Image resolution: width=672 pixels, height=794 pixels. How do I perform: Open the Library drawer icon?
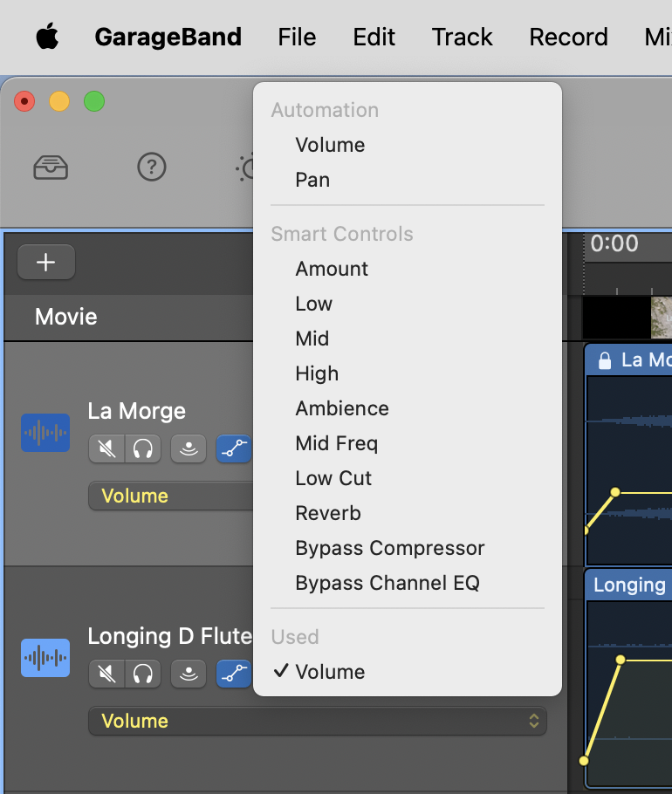click(51, 168)
